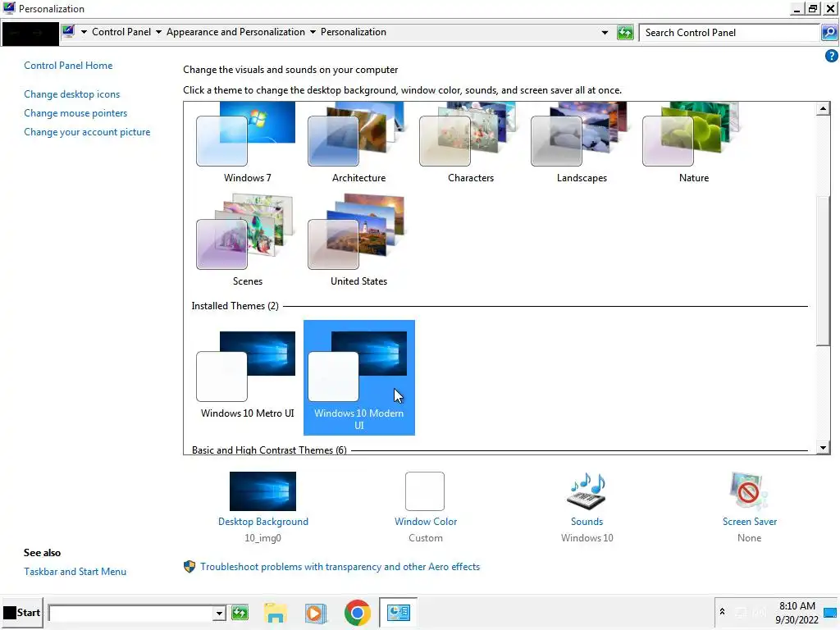Select the Windows 10 Metro UI theme
840x630 pixels.
[x=247, y=375]
